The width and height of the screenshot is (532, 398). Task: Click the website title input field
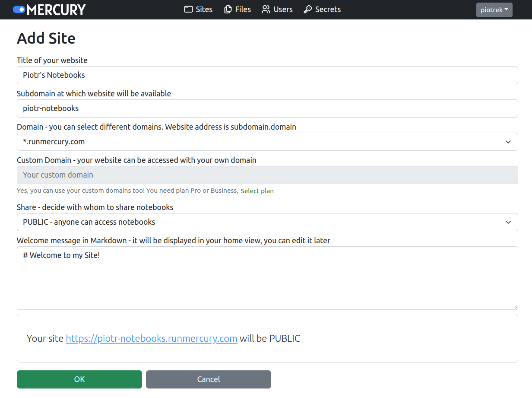pyautogui.click(x=267, y=75)
